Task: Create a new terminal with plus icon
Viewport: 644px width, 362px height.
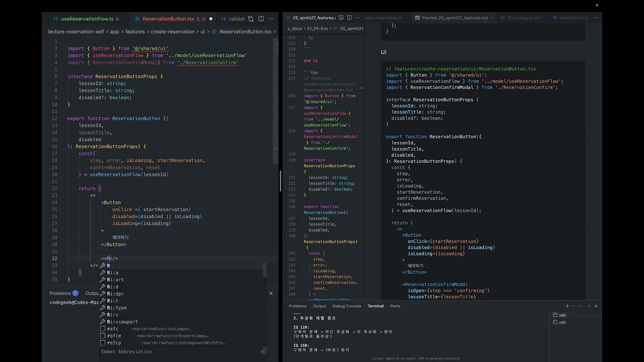Action: click(x=567, y=306)
